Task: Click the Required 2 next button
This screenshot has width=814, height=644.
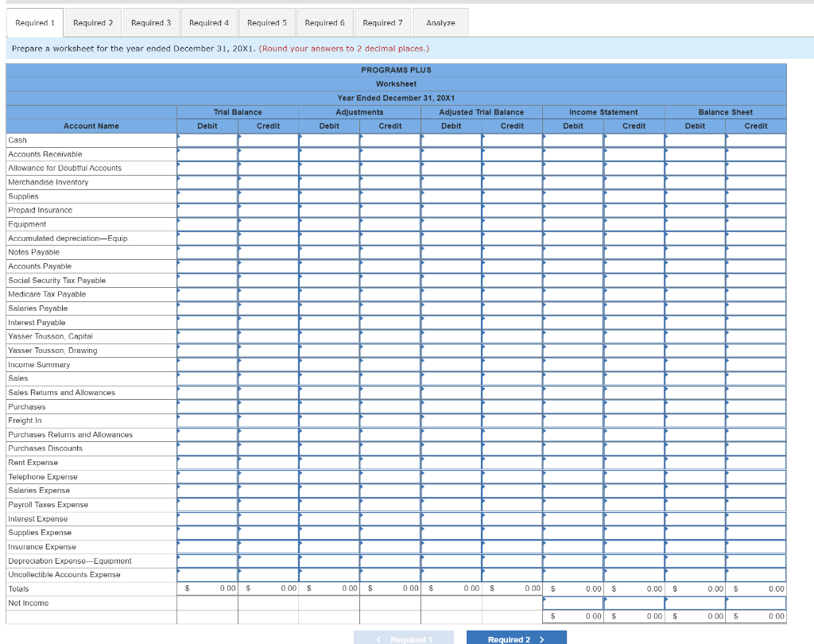Action: pos(517,638)
